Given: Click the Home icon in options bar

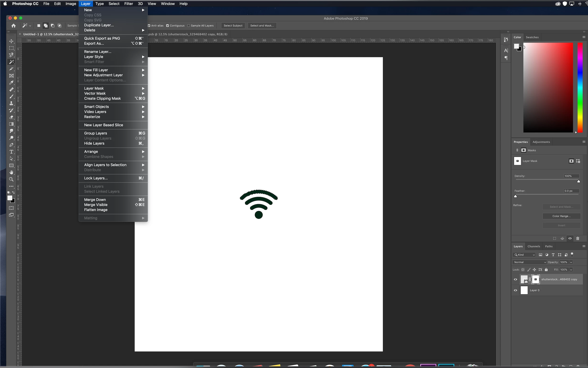Looking at the screenshot, I should [14, 26].
